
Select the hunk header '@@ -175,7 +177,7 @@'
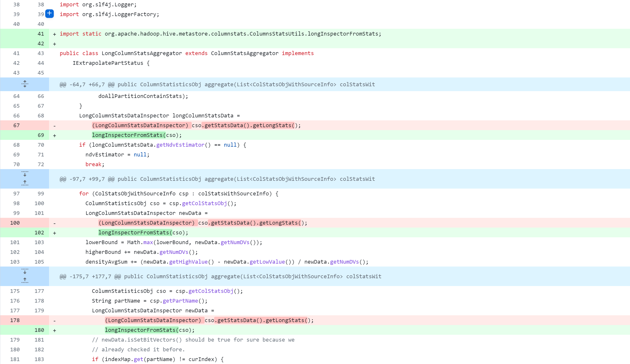[x=90, y=276]
